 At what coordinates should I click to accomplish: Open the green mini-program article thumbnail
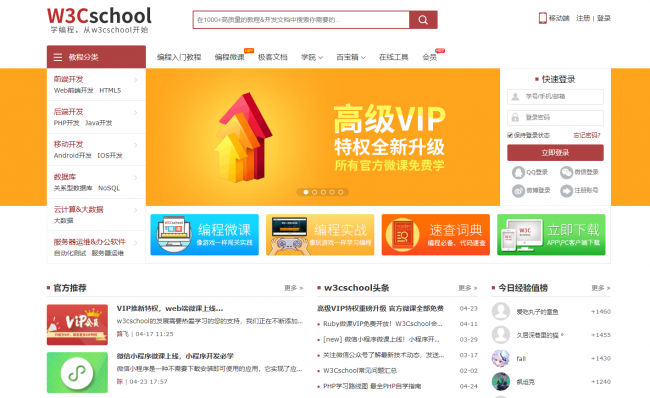coord(77,372)
